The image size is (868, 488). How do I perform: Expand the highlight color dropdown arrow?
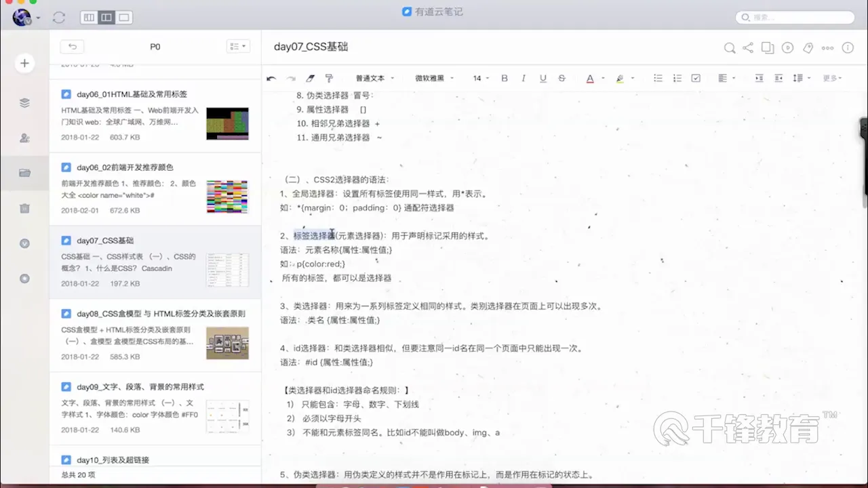click(x=631, y=79)
